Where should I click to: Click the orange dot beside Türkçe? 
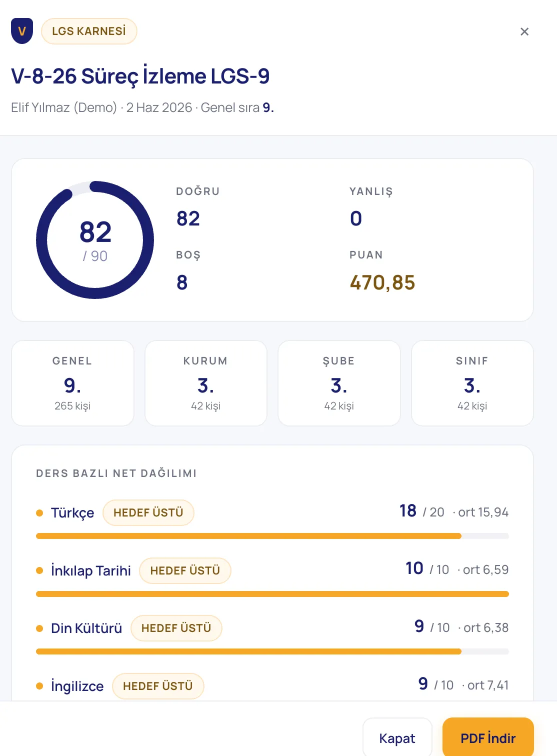pos(39,512)
